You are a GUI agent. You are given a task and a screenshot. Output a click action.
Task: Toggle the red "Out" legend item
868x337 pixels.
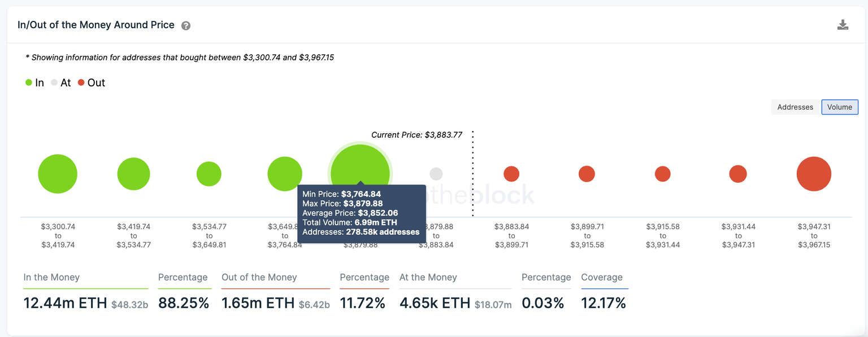tap(92, 83)
